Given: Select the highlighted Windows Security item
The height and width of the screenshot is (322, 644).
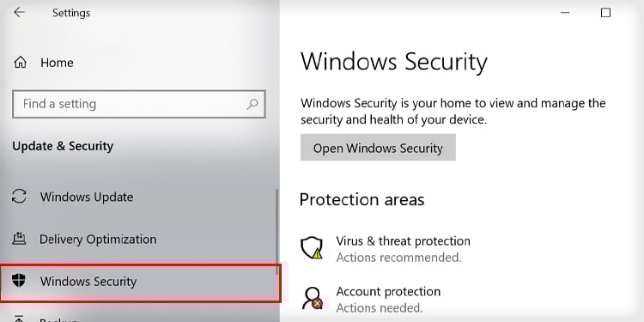Looking at the screenshot, I should coord(141,283).
